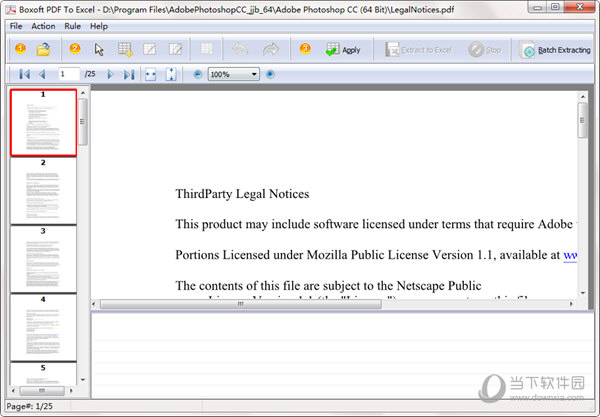Open the Help menu
600x417 pixels.
[99, 26]
